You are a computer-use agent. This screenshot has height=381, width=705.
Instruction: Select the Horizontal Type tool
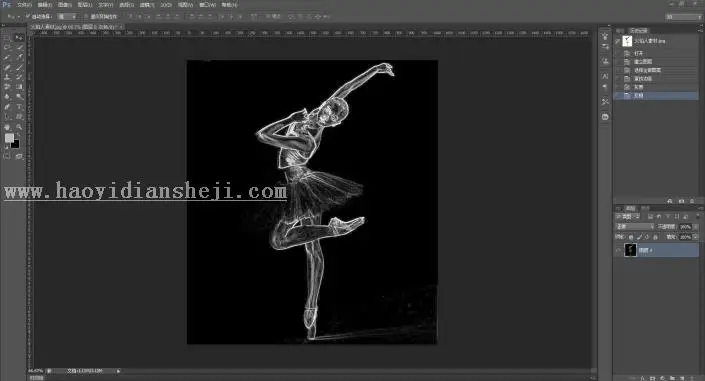tap(19, 107)
